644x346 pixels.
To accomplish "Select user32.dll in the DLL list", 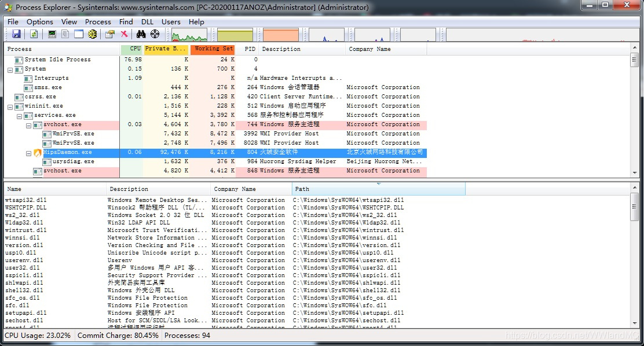I will (22, 268).
